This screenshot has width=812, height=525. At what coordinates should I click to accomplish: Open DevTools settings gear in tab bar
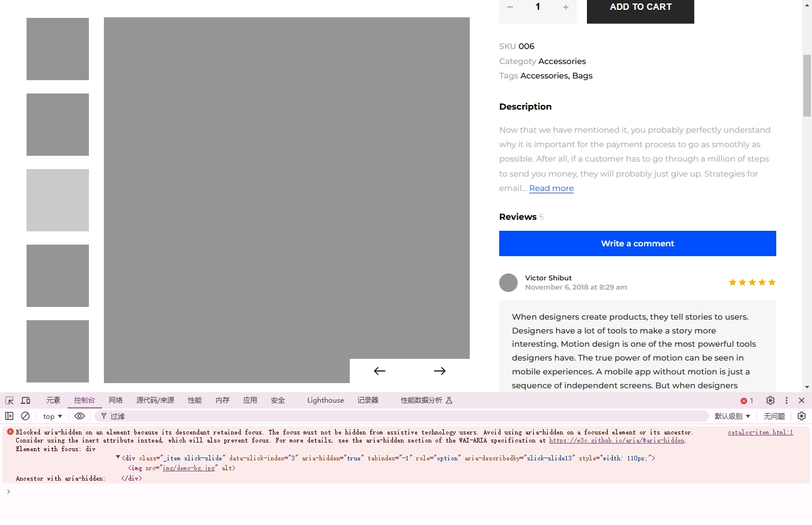point(770,400)
